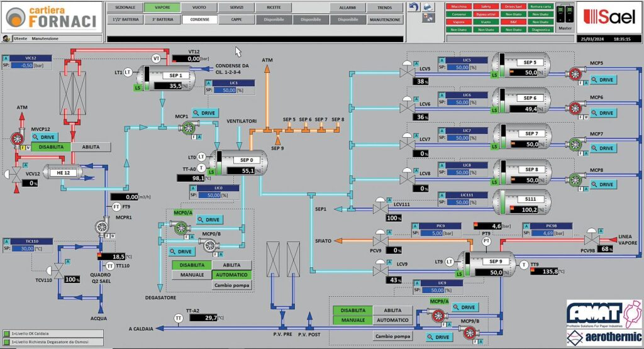Open the TRENDS page
Image resolution: width=644 pixels, height=349 pixels.
(x=385, y=7)
